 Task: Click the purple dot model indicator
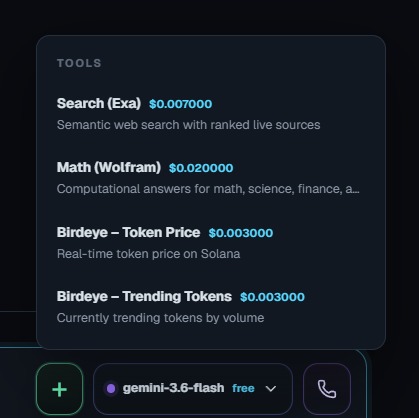(111, 388)
